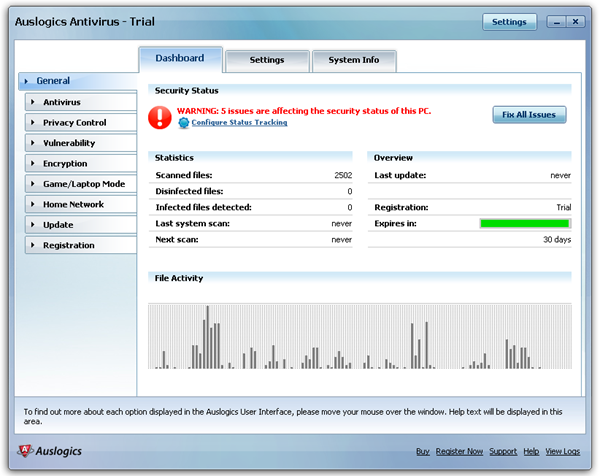600x476 pixels.
Task: Expand the Home Network arrow
Action: [33, 204]
